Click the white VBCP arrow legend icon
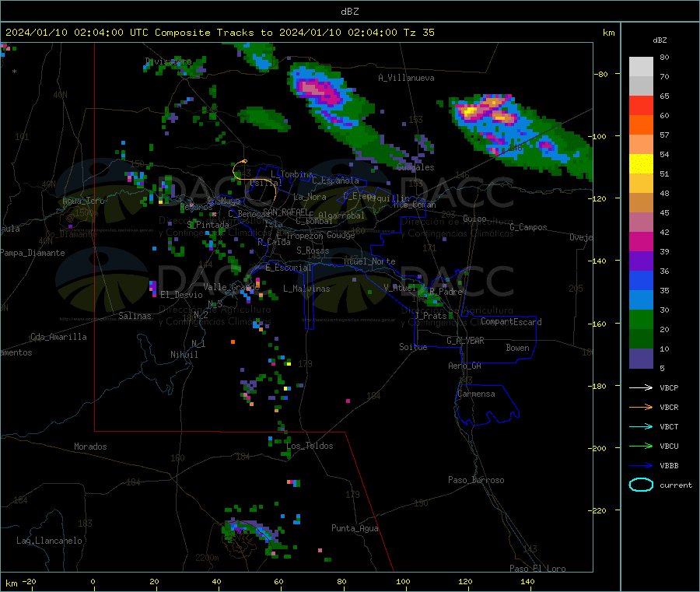The width and height of the screenshot is (700, 592). coord(641,387)
